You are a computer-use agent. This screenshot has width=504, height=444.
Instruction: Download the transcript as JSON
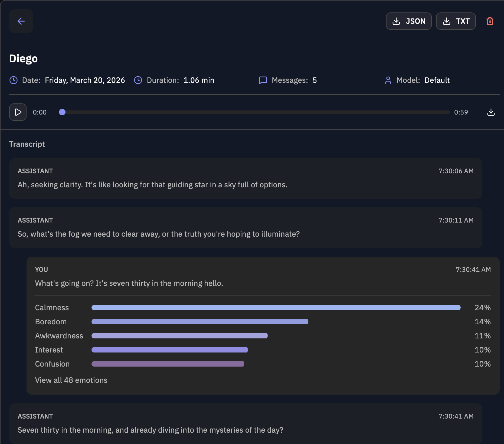[x=409, y=21]
